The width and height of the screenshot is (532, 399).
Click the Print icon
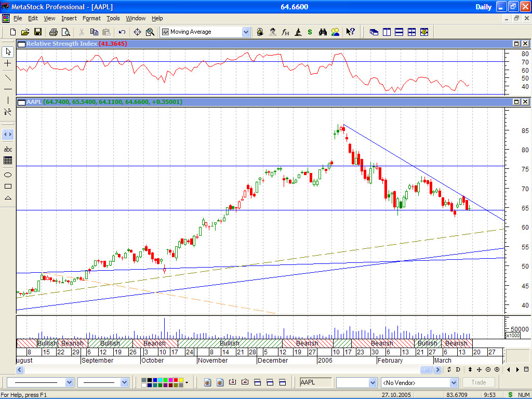click(54, 32)
